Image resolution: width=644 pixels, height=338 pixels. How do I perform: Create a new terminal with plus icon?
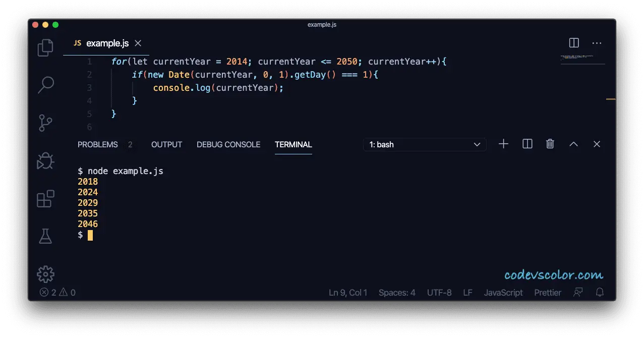(503, 144)
